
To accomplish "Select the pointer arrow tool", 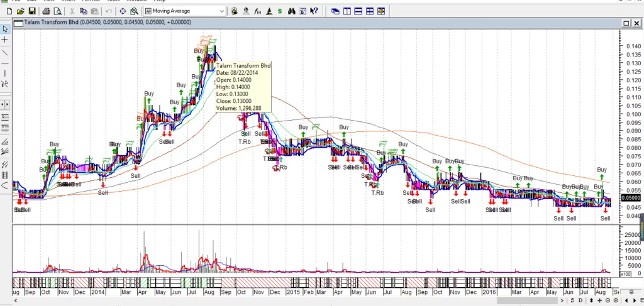I will (x=5, y=29).
